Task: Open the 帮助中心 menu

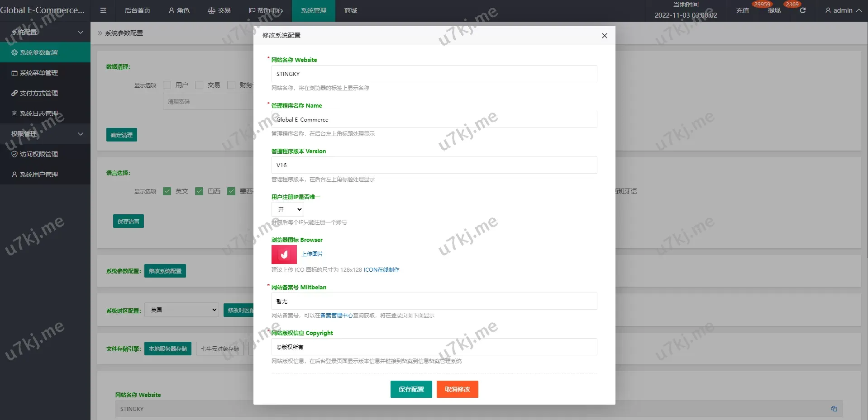Action: point(266,10)
